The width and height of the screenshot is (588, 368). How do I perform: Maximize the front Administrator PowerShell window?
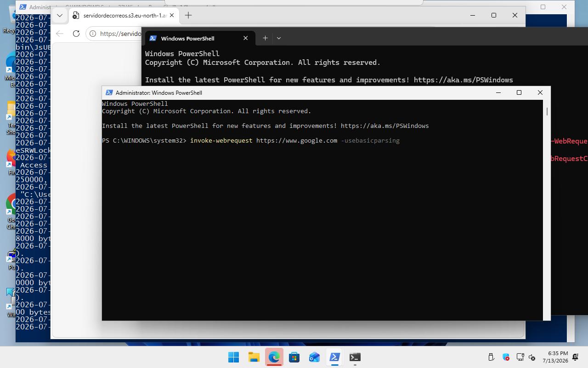point(519,92)
